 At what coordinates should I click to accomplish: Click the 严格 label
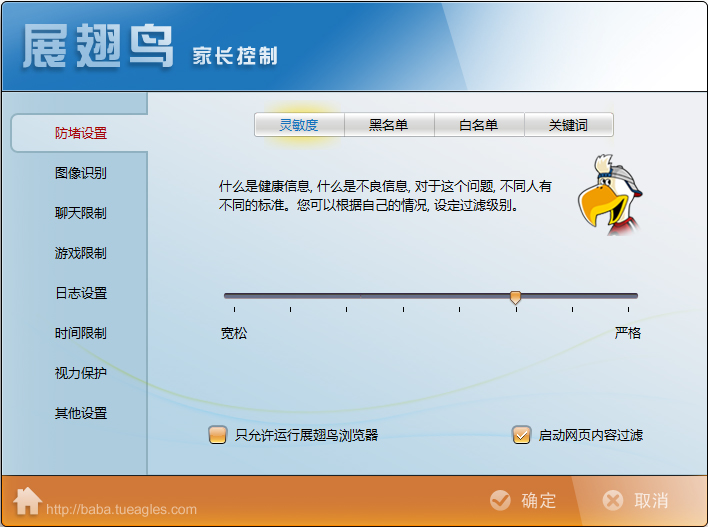pos(628,333)
